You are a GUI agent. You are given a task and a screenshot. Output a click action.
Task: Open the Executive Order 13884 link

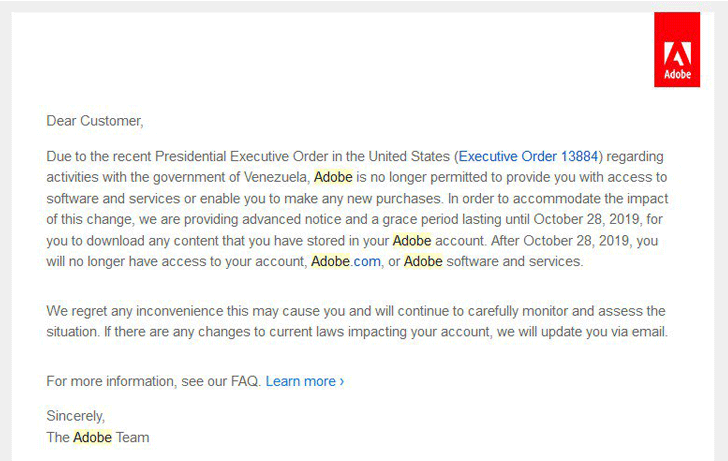[x=528, y=156]
